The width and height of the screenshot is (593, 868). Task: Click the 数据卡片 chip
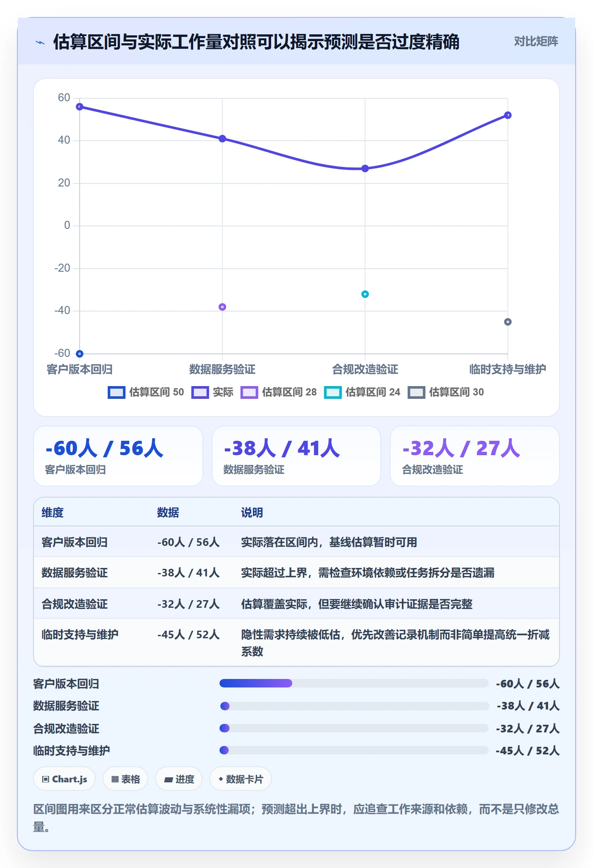click(241, 779)
